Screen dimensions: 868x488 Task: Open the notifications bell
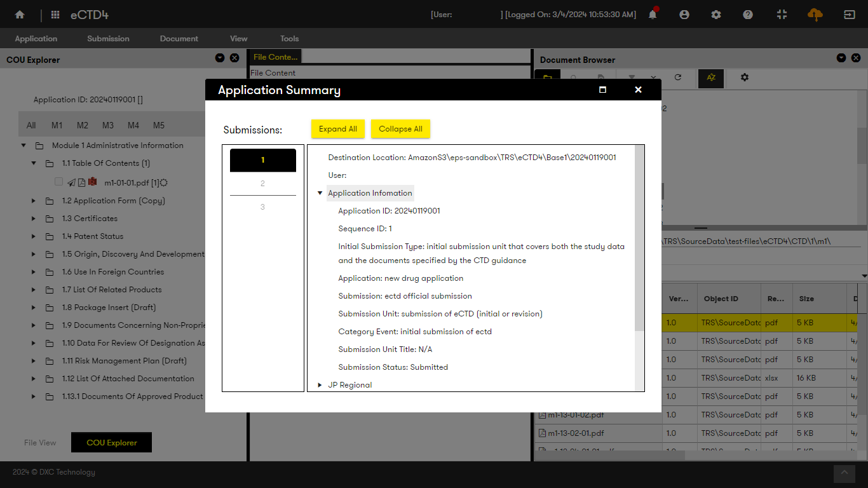pyautogui.click(x=653, y=14)
